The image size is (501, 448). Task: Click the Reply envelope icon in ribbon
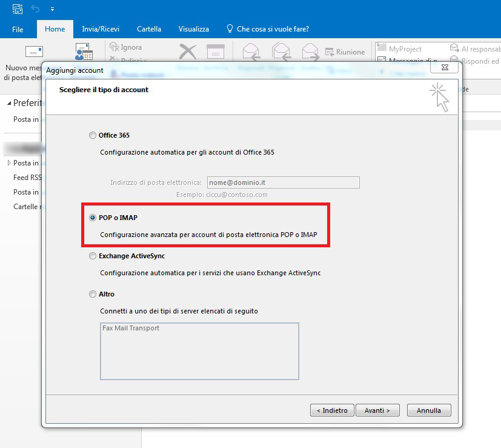(251, 52)
